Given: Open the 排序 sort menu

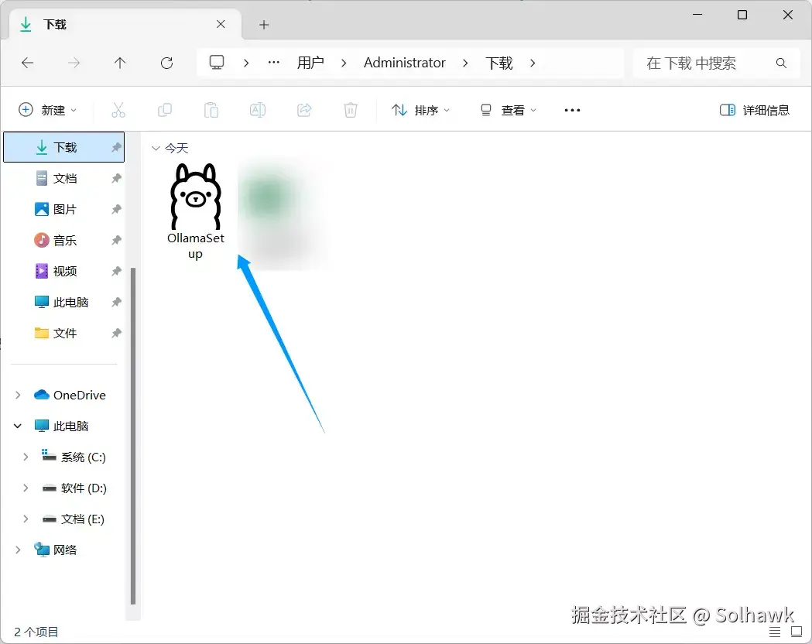Looking at the screenshot, I should tap(420, 110).
